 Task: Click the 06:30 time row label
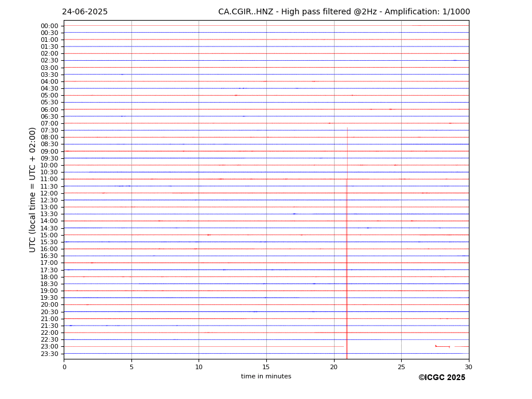click(49, 116)
